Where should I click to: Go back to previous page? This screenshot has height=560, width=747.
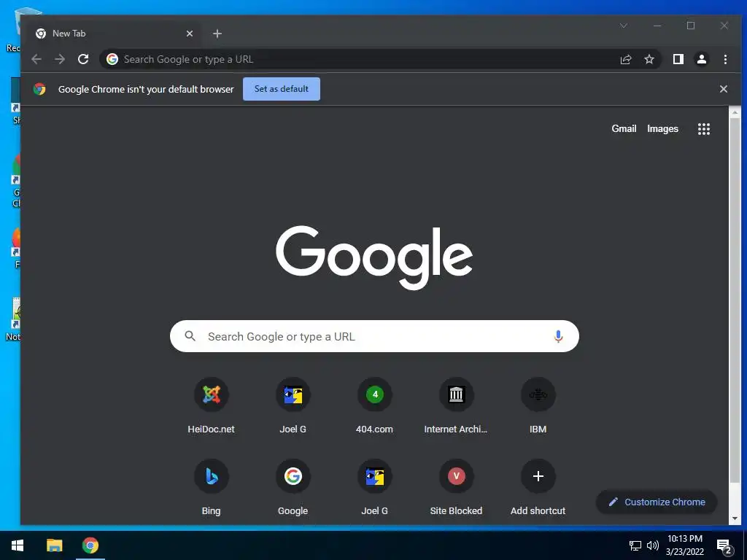tap(36, 59)
